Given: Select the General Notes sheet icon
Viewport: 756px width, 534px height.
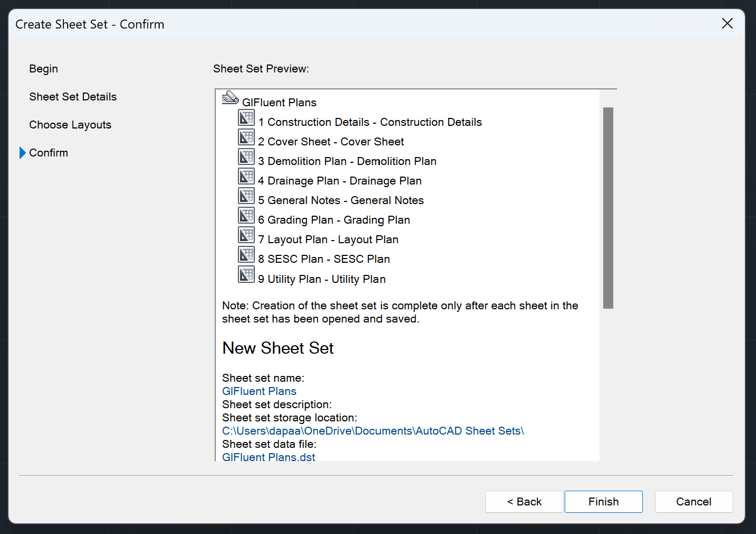Looking at the screenshot, I should click(x=246, y=196).
